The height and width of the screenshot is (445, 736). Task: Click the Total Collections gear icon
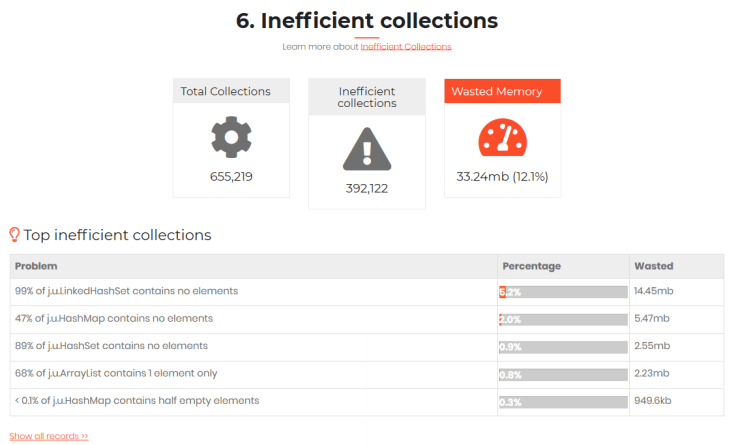pyautogui.click(x=231, y=137)
